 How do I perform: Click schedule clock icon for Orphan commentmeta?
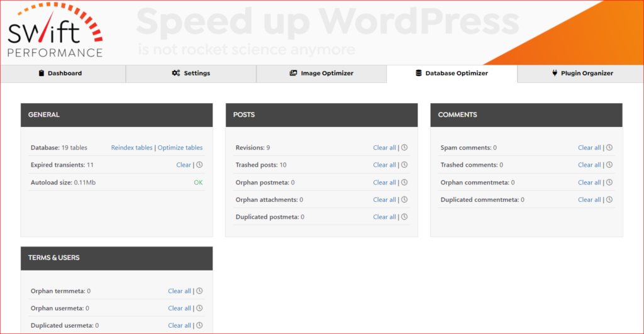point(609,182)
